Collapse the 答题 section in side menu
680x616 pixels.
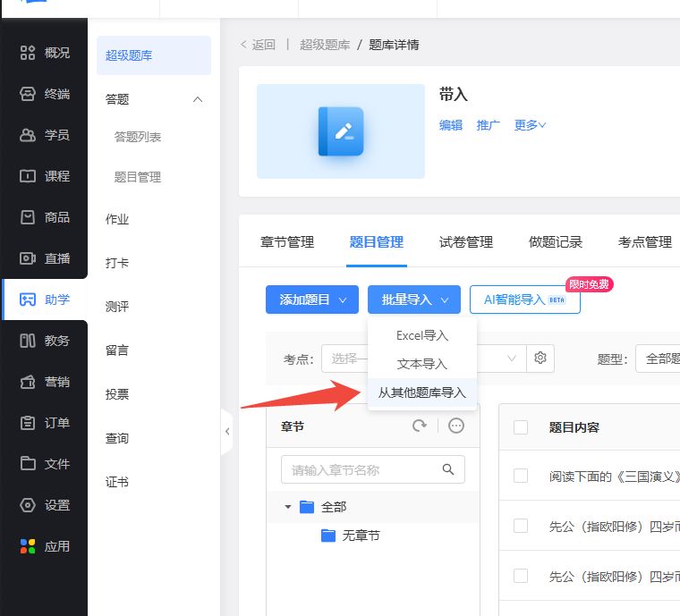198,99
